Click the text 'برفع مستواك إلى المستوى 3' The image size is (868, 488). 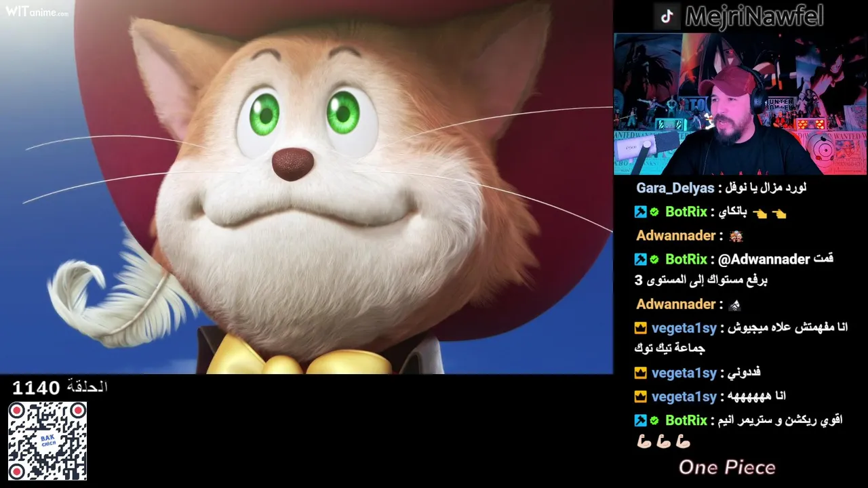pyautogui.click(x=701, y=280)
